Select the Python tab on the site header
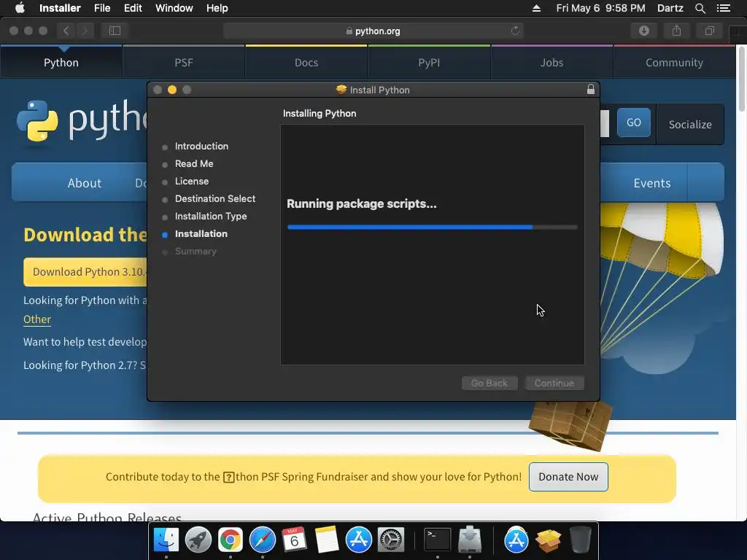The height and width of the screenshot is (560, 747). coord(61,63)
